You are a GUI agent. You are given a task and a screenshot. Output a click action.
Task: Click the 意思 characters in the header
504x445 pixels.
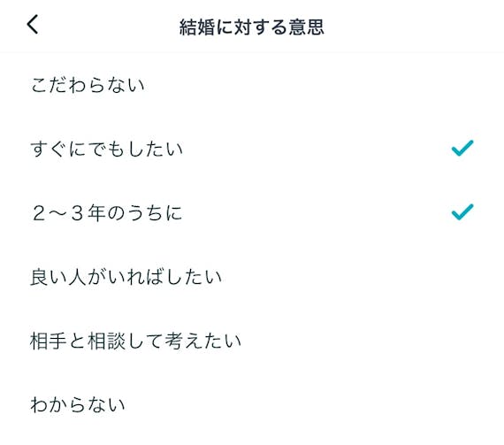(x=306, y=27)
